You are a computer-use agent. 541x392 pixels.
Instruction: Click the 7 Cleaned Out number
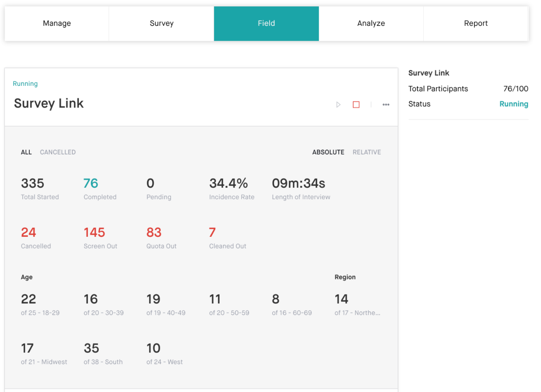point(212,232)
